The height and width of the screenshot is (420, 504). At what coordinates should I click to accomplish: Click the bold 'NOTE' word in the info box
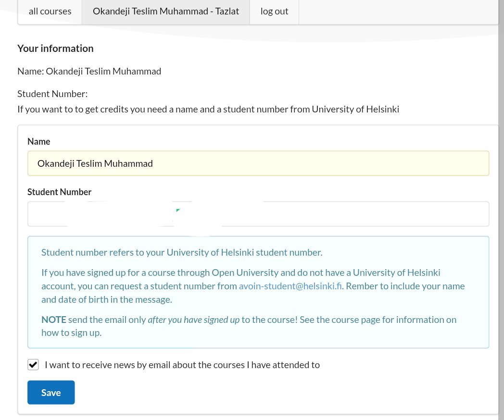(54, 320)
